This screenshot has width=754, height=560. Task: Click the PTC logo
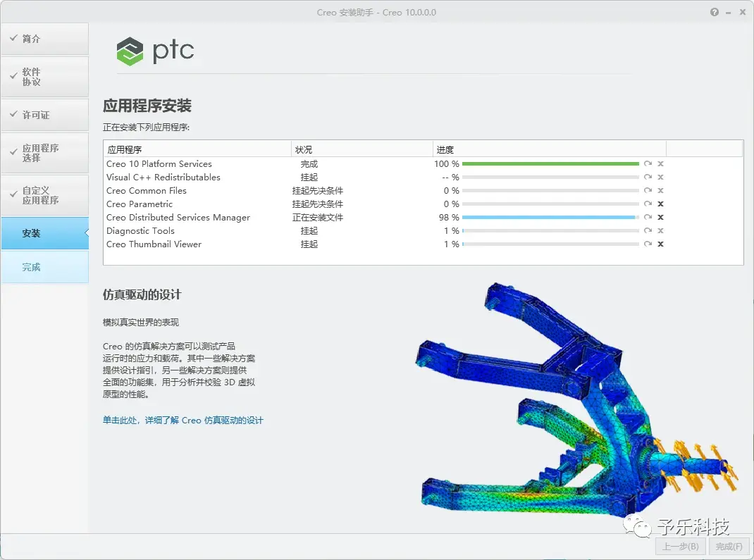click(155, 51)
